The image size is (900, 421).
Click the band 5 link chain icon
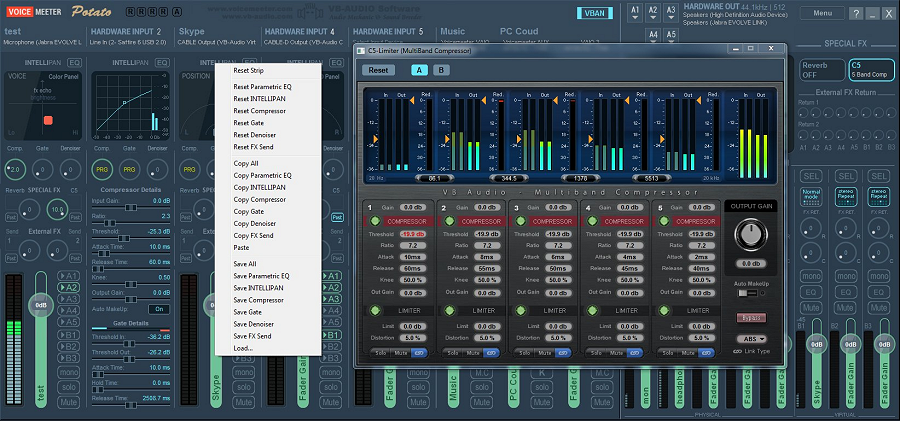(x=707, y=353)
